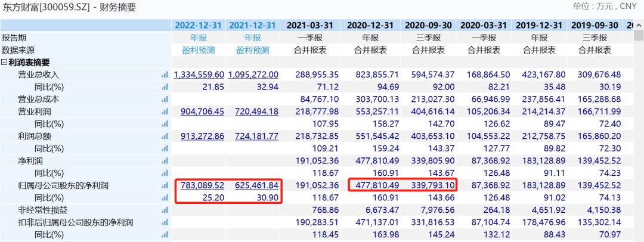Click the scrollbar up arrow
The height and width of the screenshot is (242, 644).
pyautogui.click(x=639, y=25)
